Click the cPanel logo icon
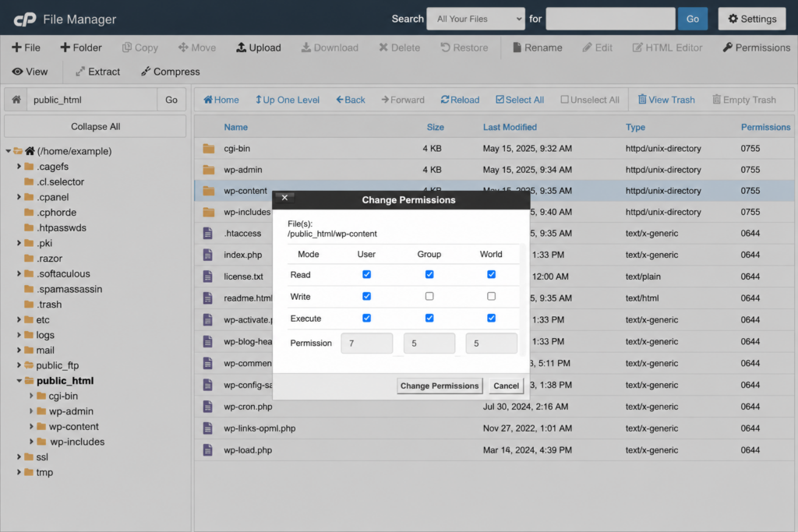The width and height of the screenshot is (798, 532). click(24, 19)
